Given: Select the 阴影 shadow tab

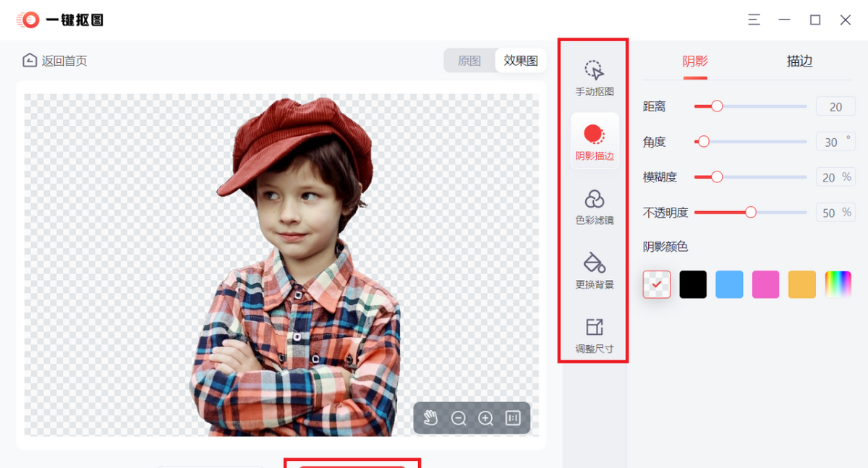Looking at the screenshot, I should tap(695, 61).
